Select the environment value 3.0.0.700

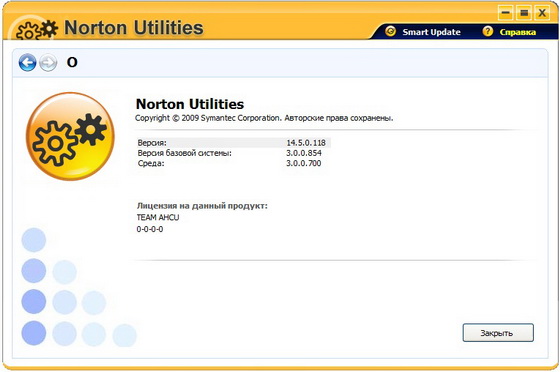tap(304, 164)
